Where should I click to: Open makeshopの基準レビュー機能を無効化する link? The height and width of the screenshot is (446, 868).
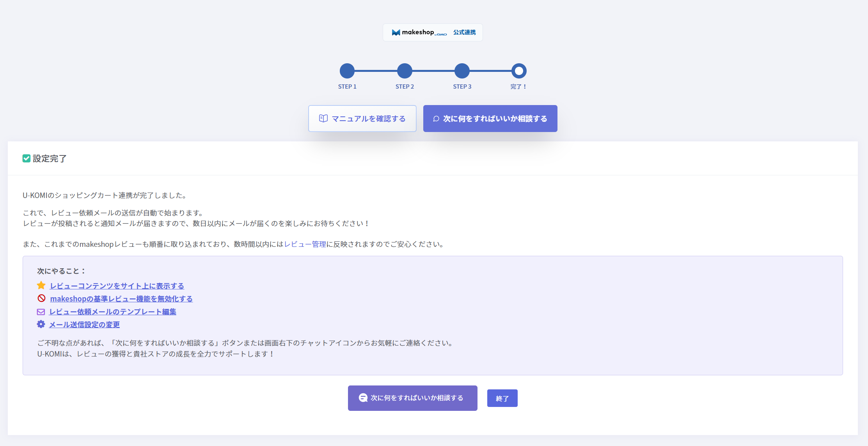121,299
